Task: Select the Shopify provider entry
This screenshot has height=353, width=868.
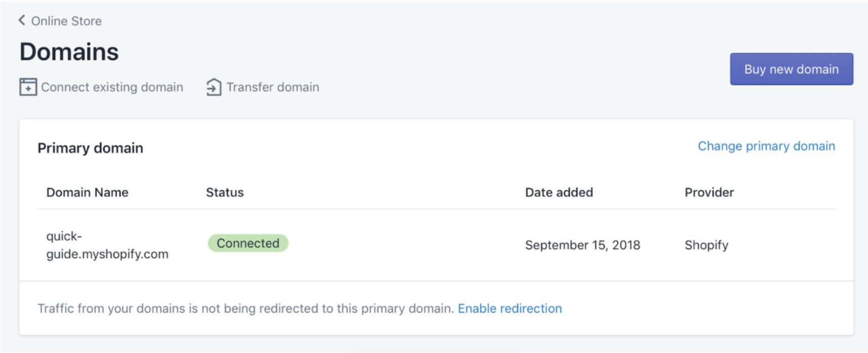Action: click(x=706, y=245)
